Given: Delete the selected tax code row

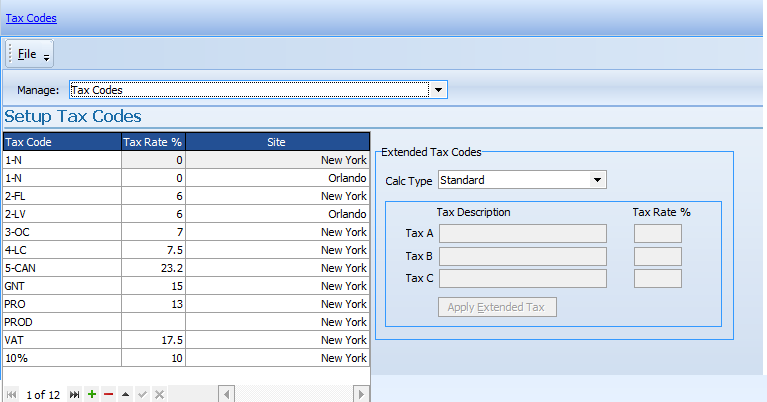Looking at the screenshot, I should (x=108, y=395).
